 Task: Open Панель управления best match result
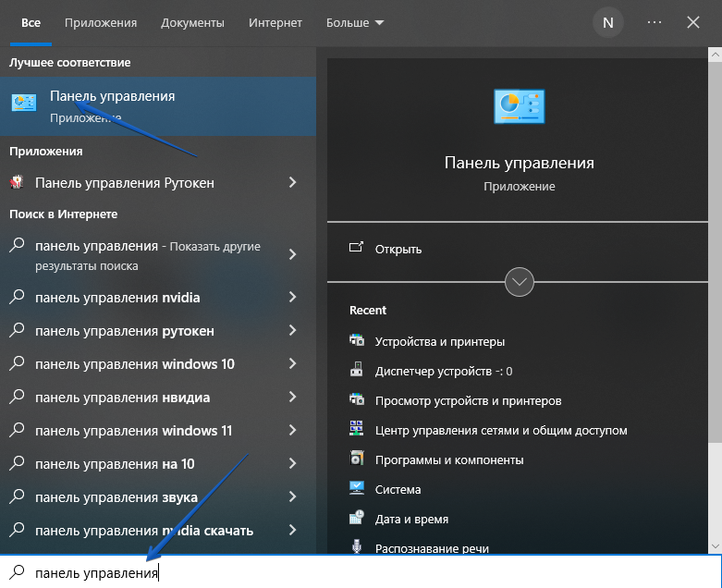(111, 104)
